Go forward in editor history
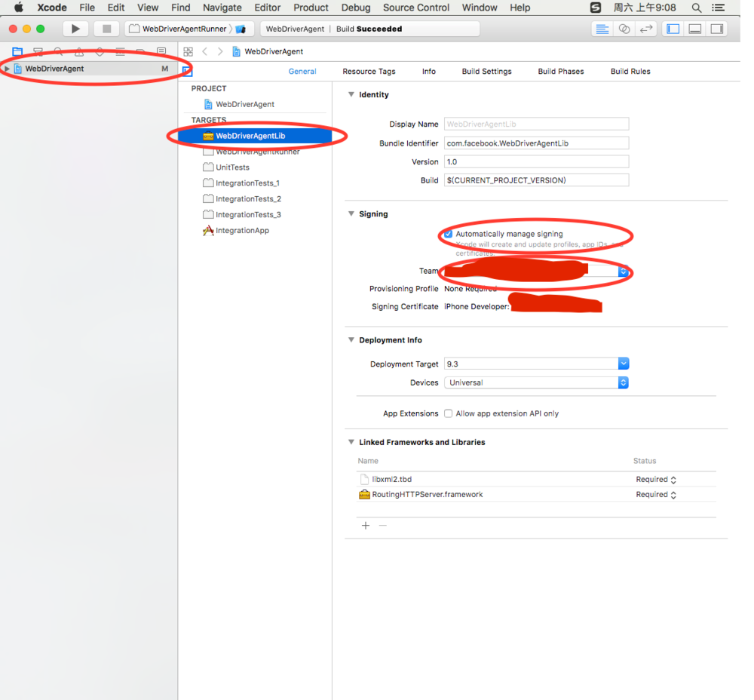 (220, 51)
